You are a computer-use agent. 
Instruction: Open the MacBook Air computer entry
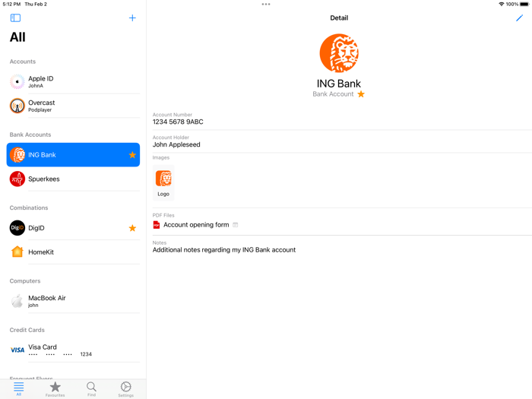click(x=73, y=301)
